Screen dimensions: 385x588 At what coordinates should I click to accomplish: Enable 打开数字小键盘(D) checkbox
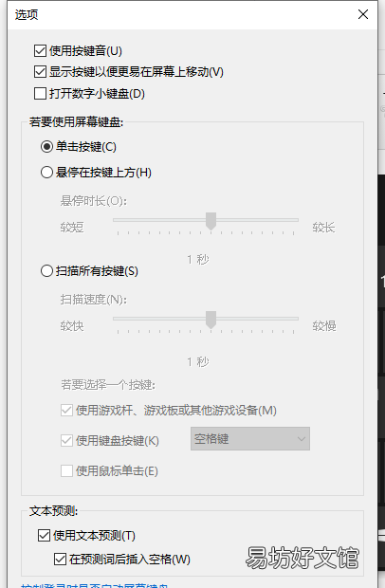click(x=40, y=93)
